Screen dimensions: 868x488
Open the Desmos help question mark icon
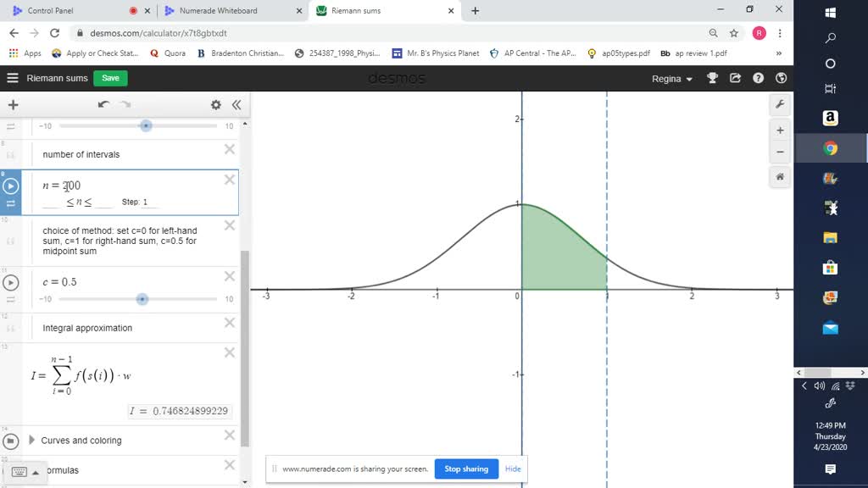758,77
